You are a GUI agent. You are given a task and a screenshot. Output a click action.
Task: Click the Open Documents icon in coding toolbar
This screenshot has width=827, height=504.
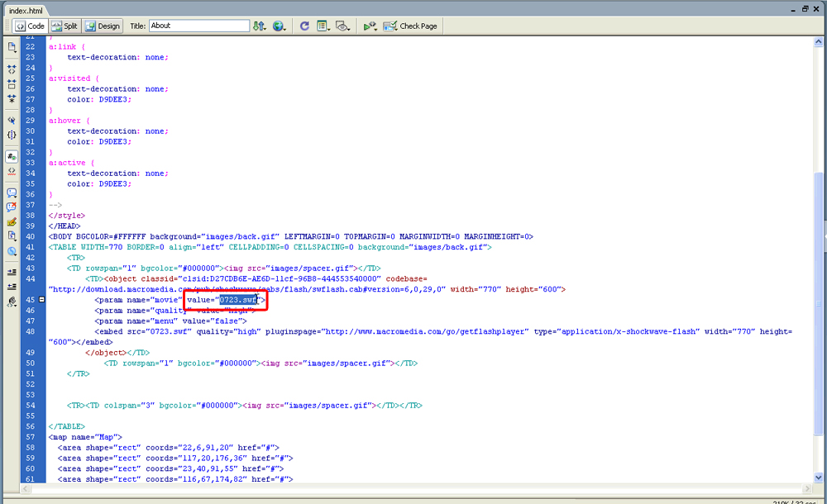point(12,47)
